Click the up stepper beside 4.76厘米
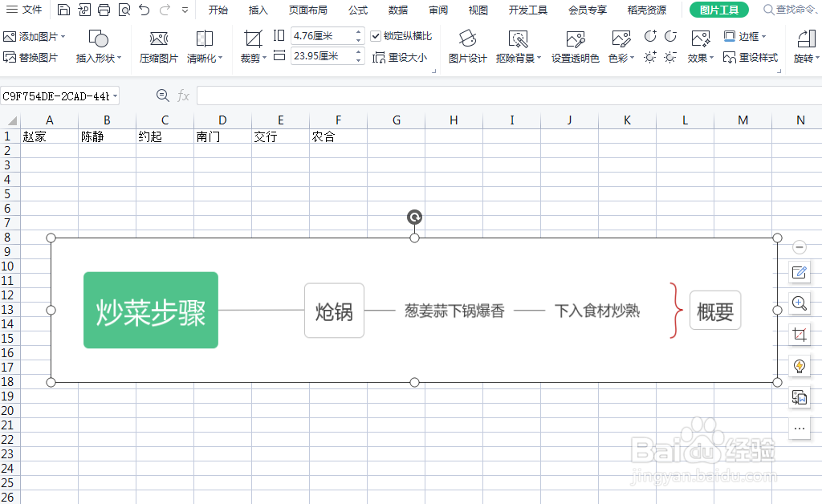Image resolution: width=822 pixels, height=504 pixels. pyautogui.click(x=358, y=32)
